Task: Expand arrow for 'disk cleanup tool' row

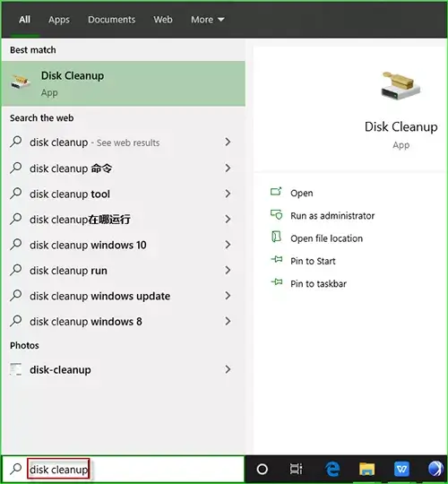Action: (x=228, y=194)
